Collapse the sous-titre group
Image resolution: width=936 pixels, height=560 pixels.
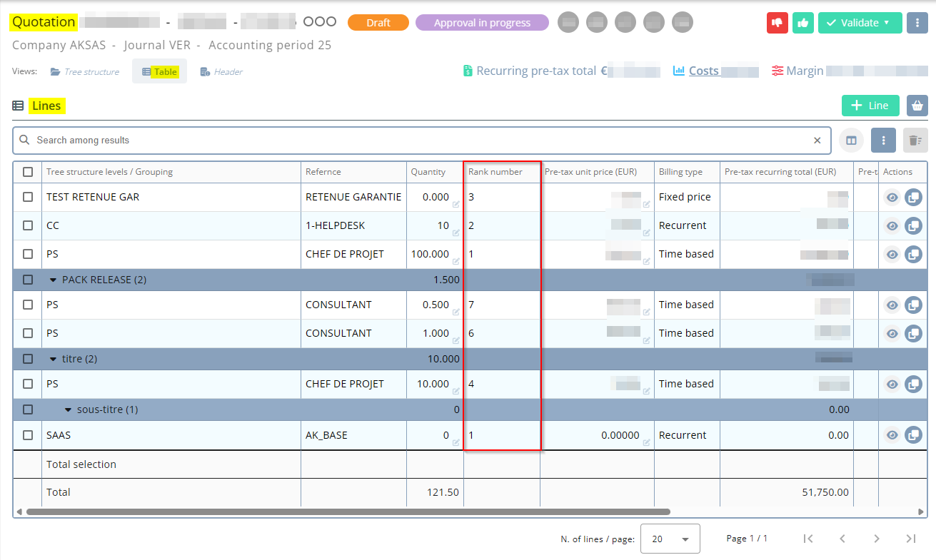pos(68,409)
